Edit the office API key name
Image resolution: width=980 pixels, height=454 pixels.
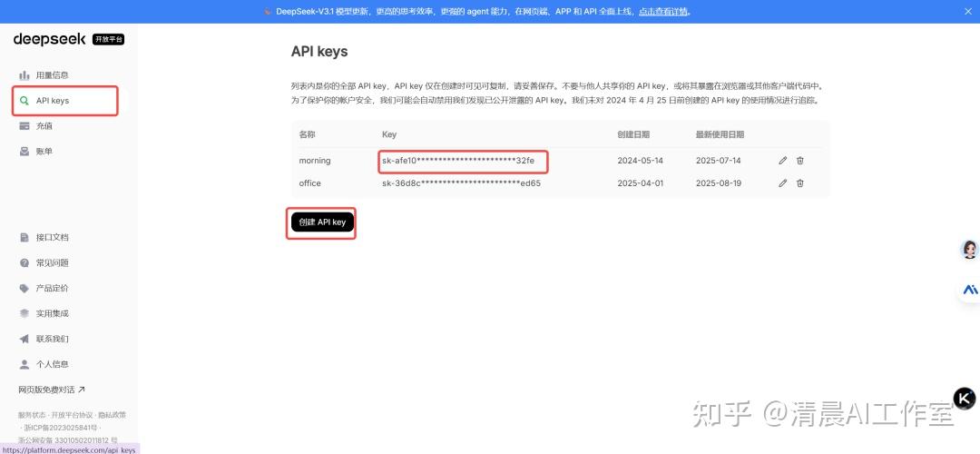pos(782,183)
